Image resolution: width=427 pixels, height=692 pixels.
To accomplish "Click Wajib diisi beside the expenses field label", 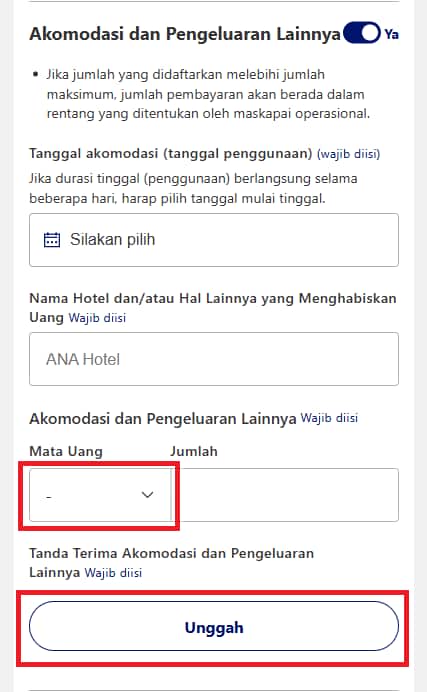I will pos(329,418).
